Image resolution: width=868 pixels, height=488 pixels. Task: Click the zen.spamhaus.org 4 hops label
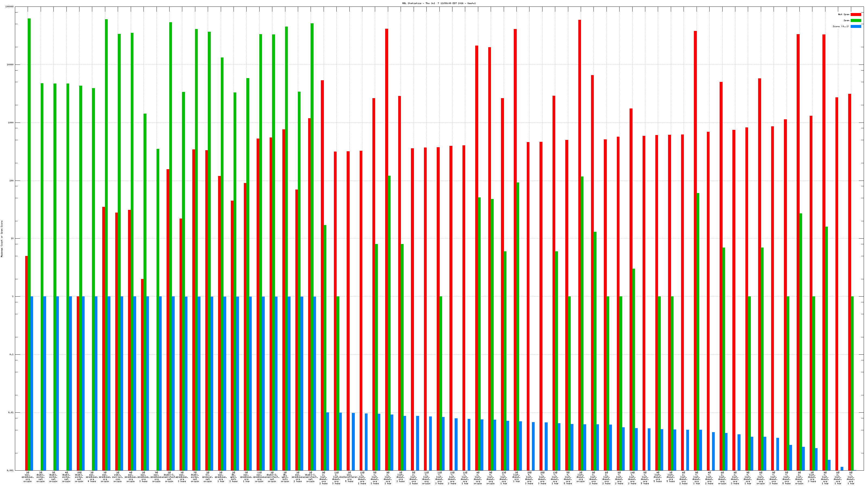point(92,477)
